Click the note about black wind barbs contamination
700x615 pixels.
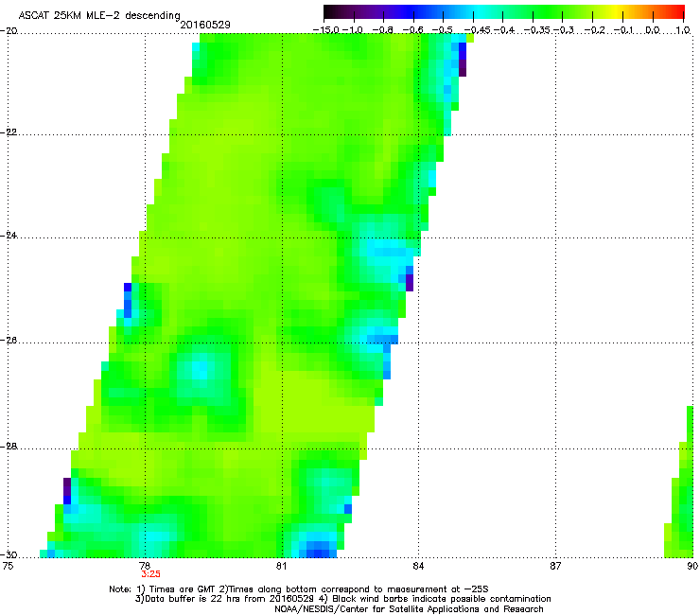[x=442, y=599]
